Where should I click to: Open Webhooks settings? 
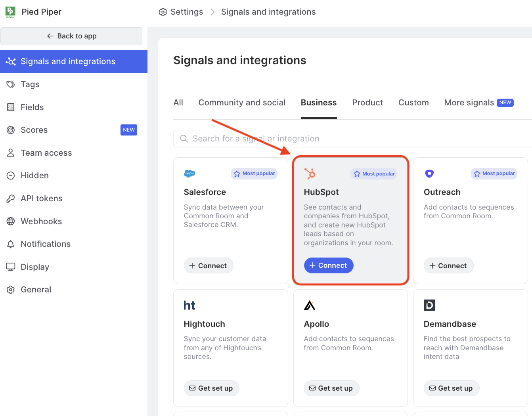[74, 221]
